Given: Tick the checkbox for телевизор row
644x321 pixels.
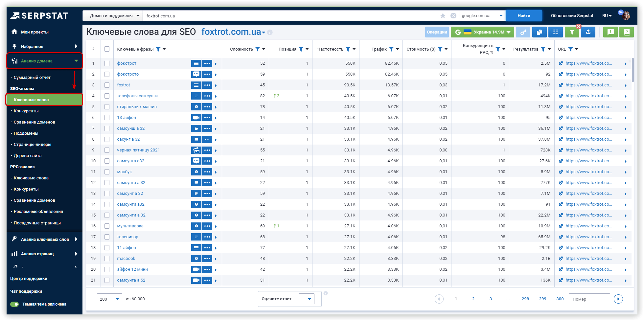Looking at the screenshot, I should click(107, 237).
